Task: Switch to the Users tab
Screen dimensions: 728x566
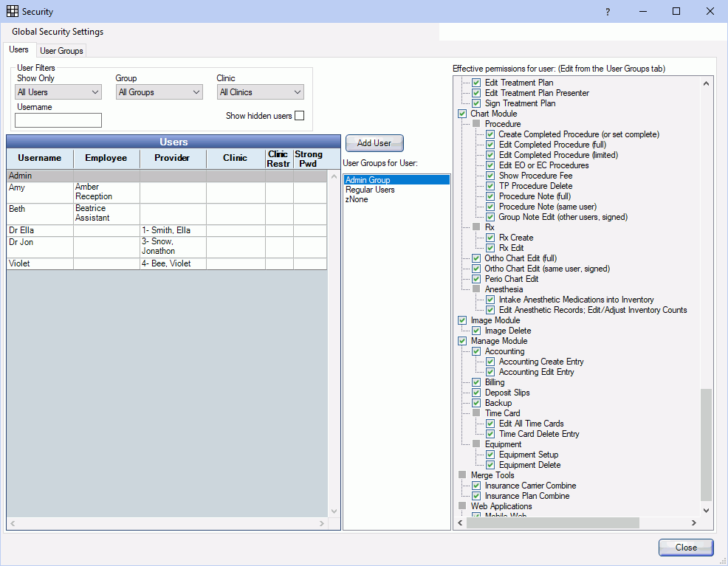Action: click(18, 49)
